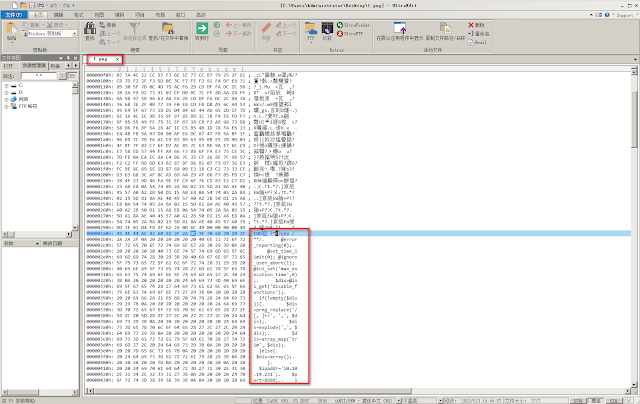Click the red X Delete file button
The height and width of the screenshot is (404, 640).
tap(476, 25)
